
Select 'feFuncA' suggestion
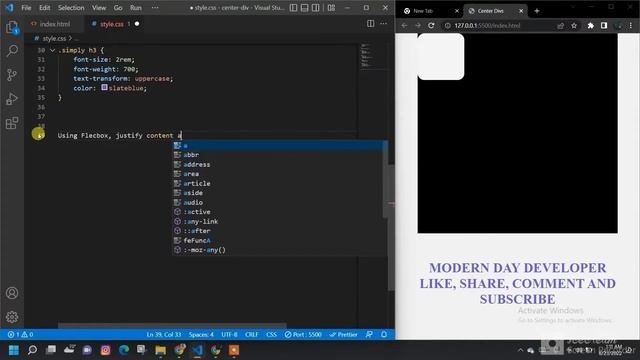click(x=278, y=240)
